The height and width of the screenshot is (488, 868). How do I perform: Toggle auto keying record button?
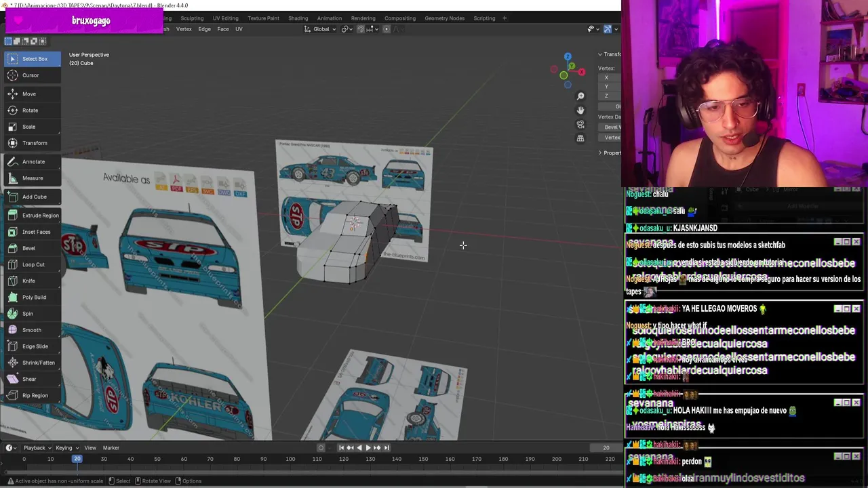[321, 447]
